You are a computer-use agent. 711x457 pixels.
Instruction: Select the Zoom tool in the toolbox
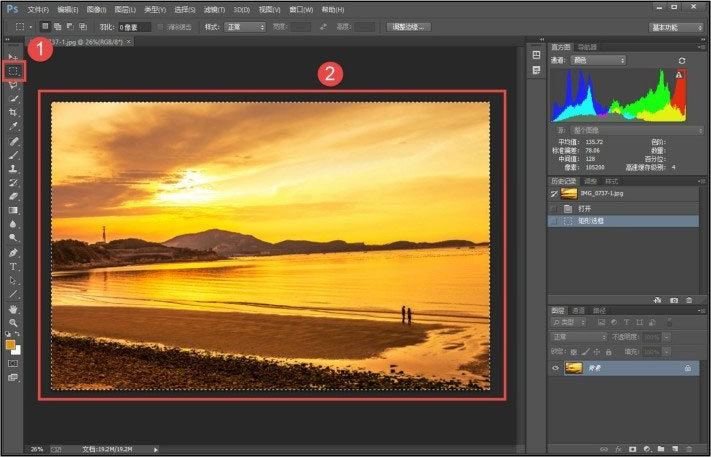(x=13, y=322)
